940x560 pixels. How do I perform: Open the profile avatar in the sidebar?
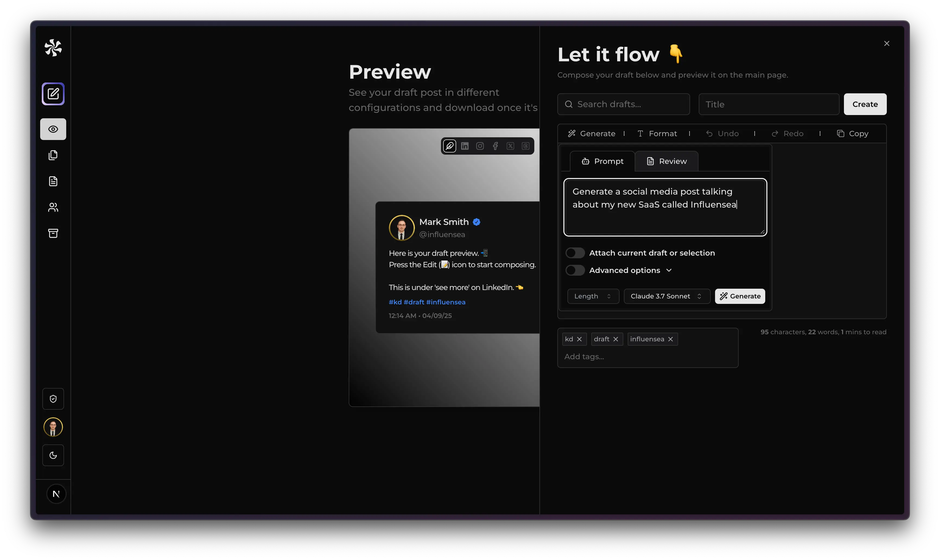(x=53, y=428)
